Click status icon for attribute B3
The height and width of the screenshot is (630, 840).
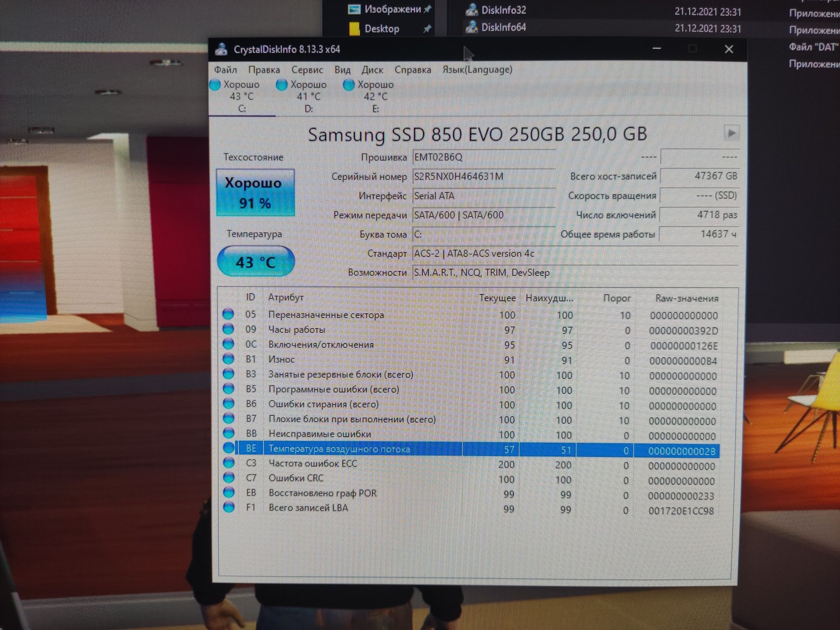pos(228,374)
